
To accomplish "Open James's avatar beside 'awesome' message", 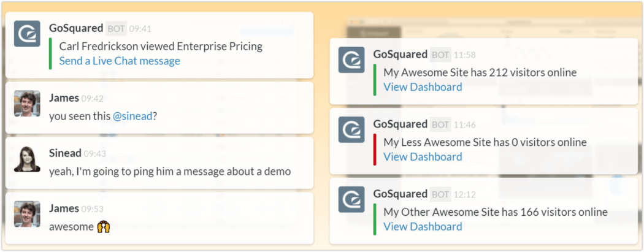I will coord(27,214).
